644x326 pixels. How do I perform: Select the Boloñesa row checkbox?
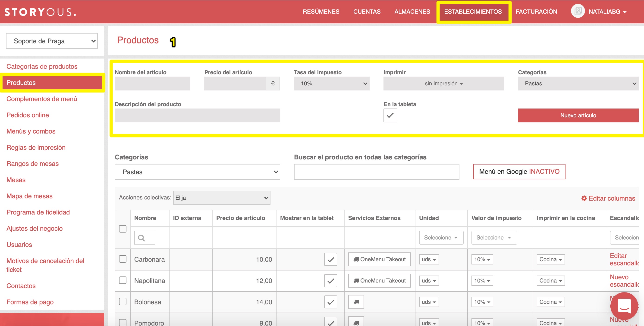click(x=123, y=301)
